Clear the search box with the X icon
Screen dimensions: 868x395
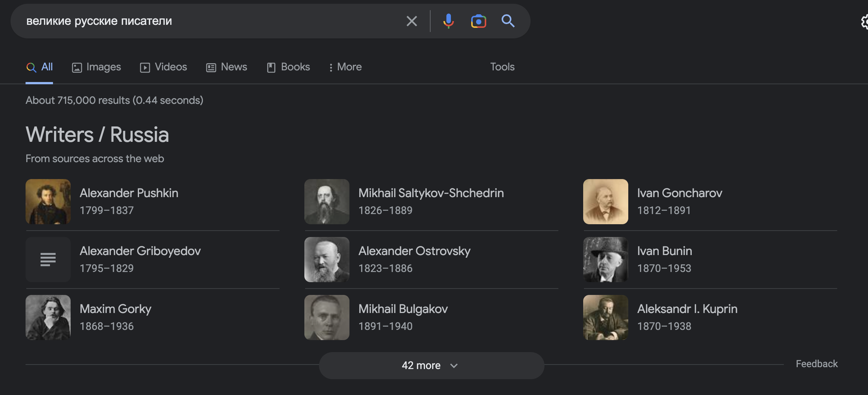412,21
